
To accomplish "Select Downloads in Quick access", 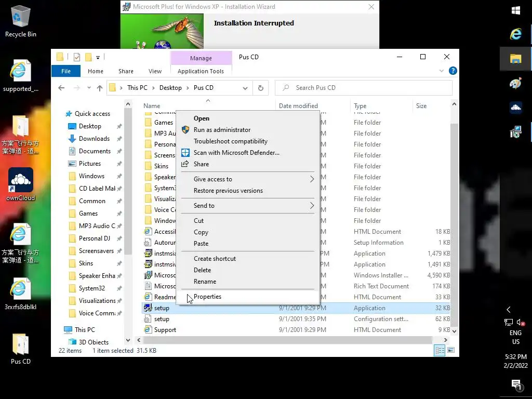I will (x=95, y=138).
